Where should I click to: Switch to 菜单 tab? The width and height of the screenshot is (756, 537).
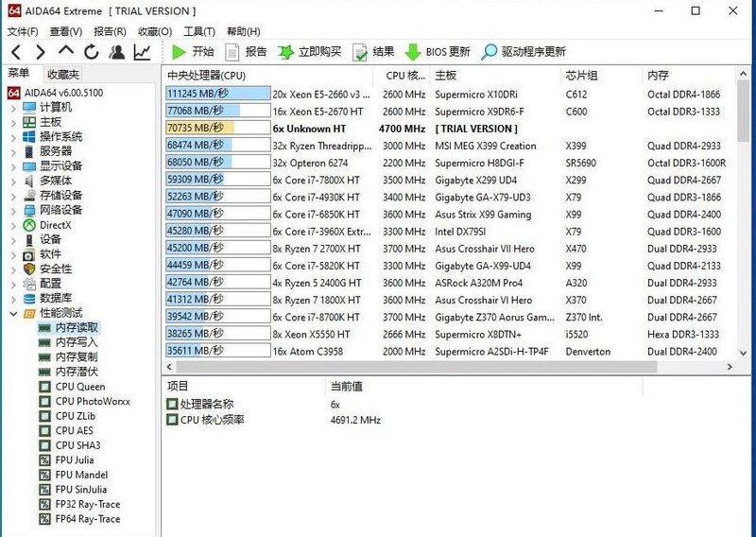(19, 74)
